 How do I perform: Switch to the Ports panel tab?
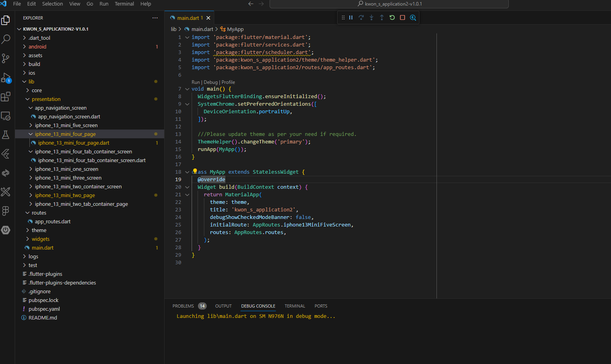[x=321, y=306]
